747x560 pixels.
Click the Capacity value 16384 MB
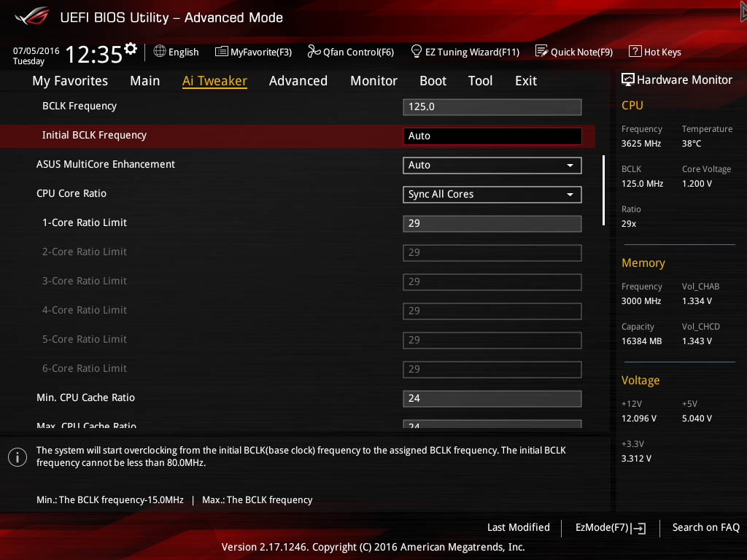pos(642,341)
